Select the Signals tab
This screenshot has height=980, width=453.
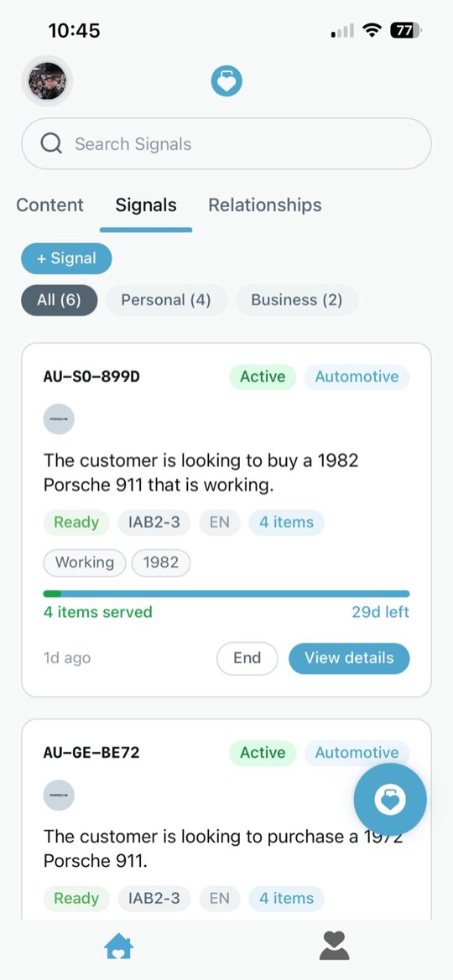146,205
